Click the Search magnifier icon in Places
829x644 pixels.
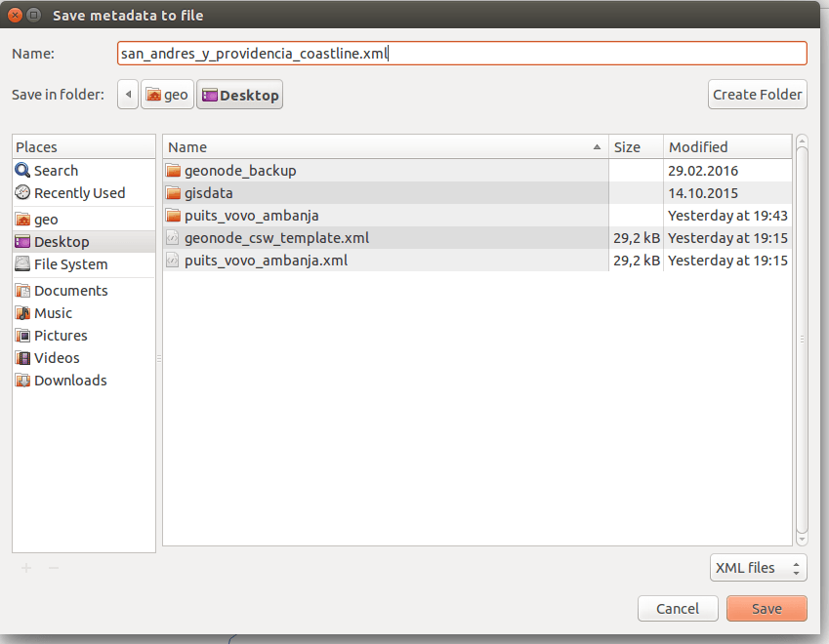point(22,170)
